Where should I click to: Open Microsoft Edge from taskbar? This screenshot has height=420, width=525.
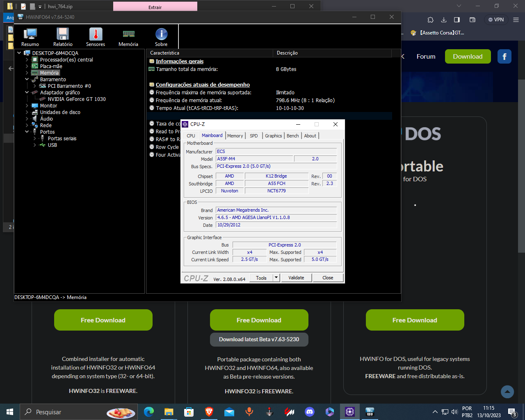pyautogui.click(x=149, y=412)
